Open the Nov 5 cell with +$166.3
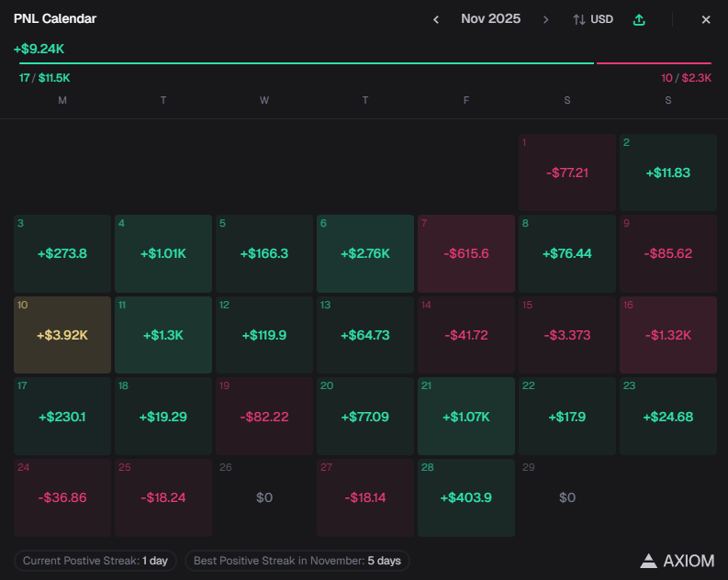Viewport: 728px width, 580px height. [264, 253]
